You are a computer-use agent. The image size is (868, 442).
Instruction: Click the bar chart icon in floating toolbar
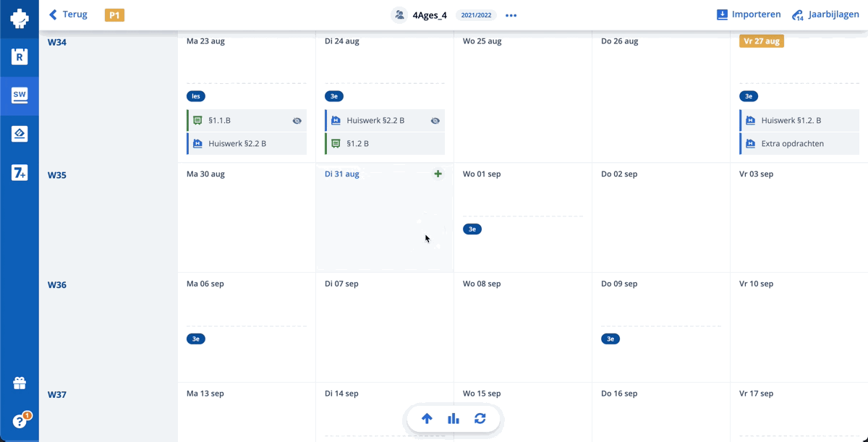[x=454, y=418]
